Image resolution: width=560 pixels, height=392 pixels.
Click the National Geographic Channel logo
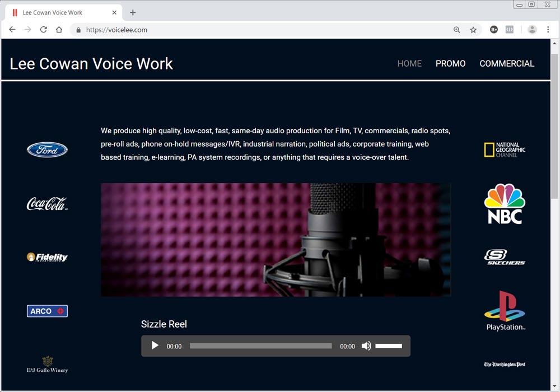pyautogui.click(x=505, y=150)
